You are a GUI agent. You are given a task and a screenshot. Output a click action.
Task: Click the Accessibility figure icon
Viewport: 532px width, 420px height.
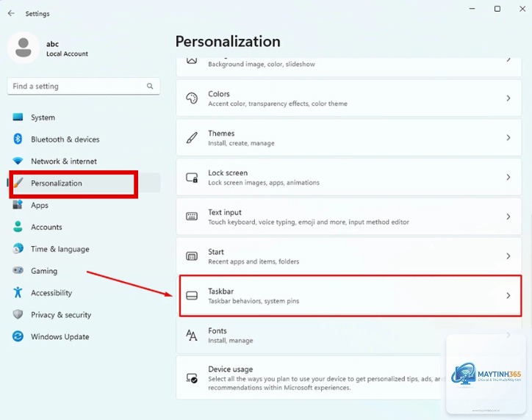pyautogui.click(x=18, y=292)
